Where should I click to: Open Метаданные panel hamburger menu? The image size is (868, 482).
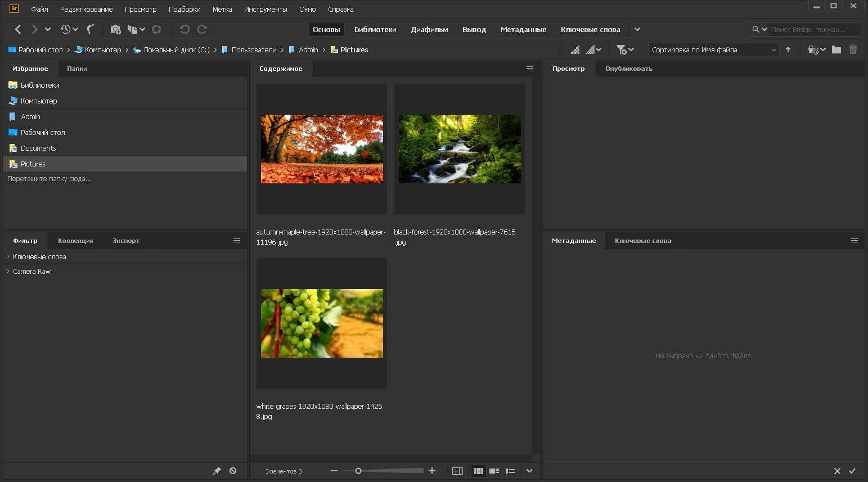[x=854, y=241]
